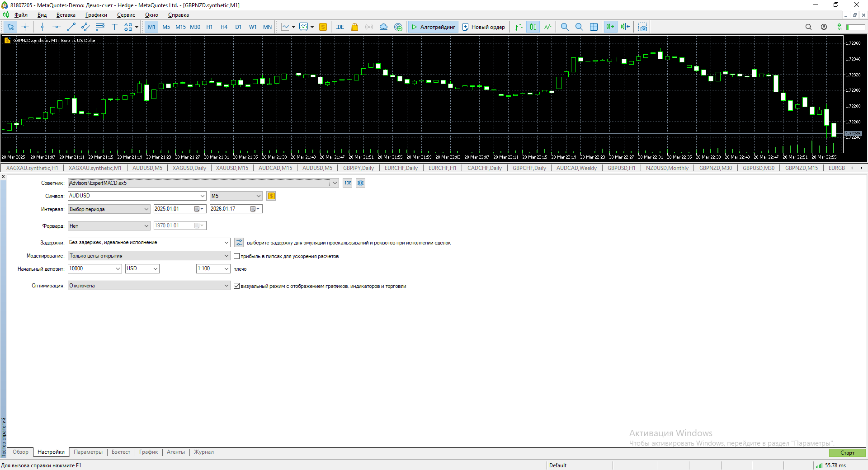Click the zoom out magnifier icon

[579, 27]
